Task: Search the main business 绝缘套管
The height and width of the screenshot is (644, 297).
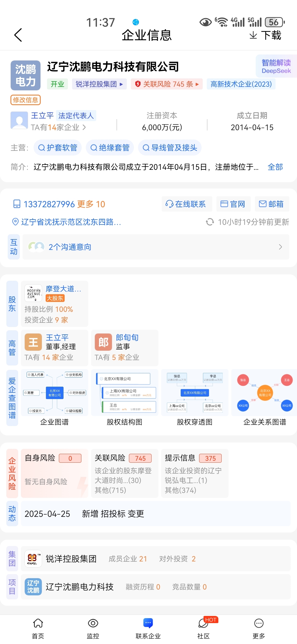Action: pos(110,148)
